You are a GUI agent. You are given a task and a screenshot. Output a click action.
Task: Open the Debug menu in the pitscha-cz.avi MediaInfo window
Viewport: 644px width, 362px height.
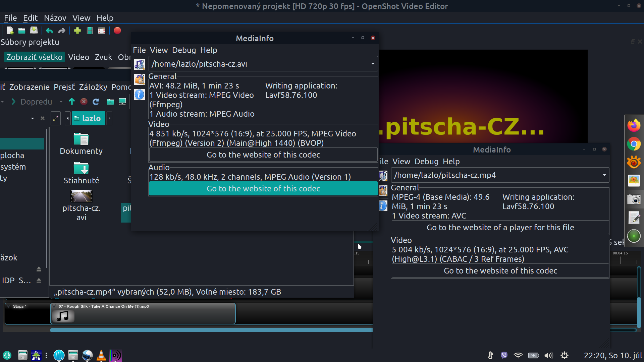coord(184,50)
